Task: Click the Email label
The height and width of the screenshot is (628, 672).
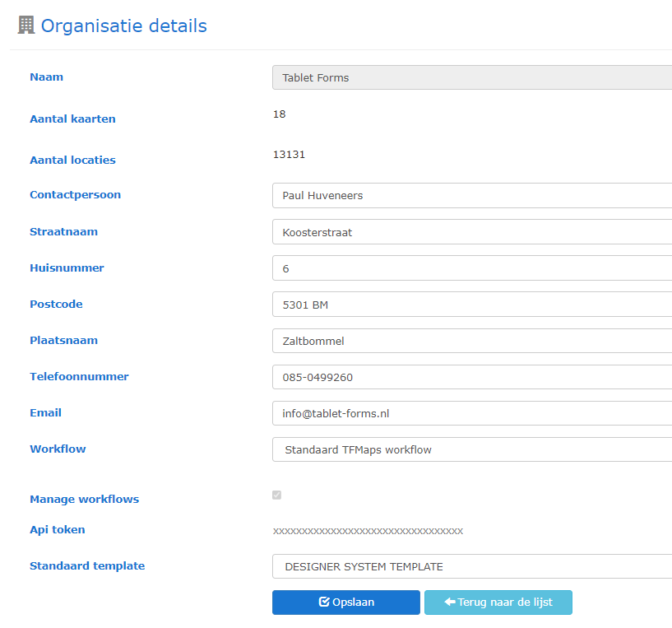Action: (45, 412)
